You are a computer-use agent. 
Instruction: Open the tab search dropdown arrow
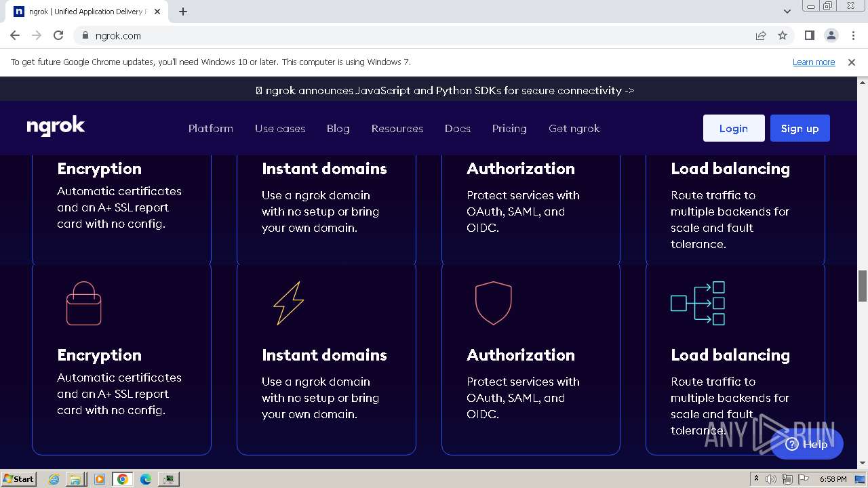click(787, 12)
